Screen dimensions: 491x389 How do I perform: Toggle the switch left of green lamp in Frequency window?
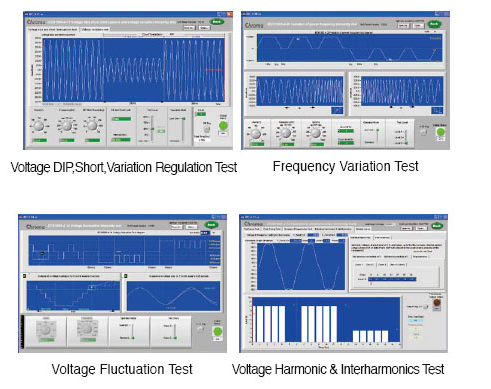click(x=424, y=132)
